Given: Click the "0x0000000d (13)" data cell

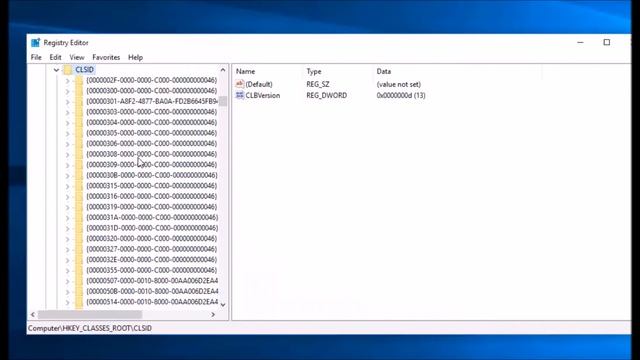Looking at the screenshot, I should click(401, 96).
